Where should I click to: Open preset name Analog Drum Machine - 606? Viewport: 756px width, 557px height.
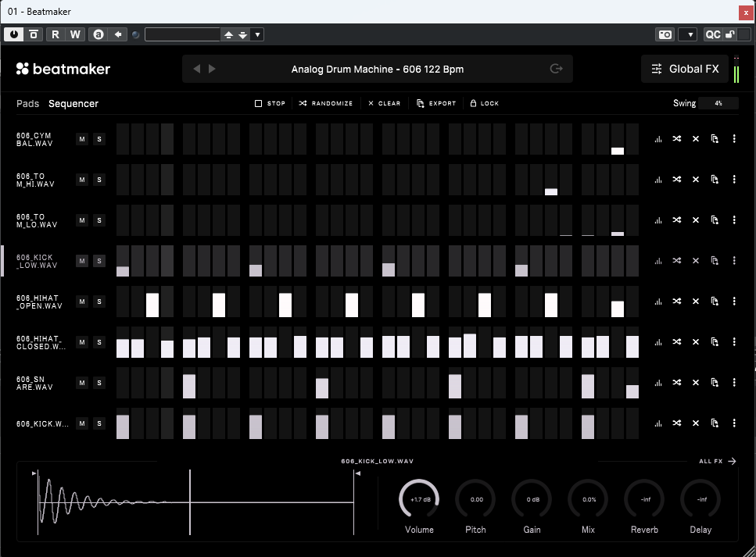point(378,69)
